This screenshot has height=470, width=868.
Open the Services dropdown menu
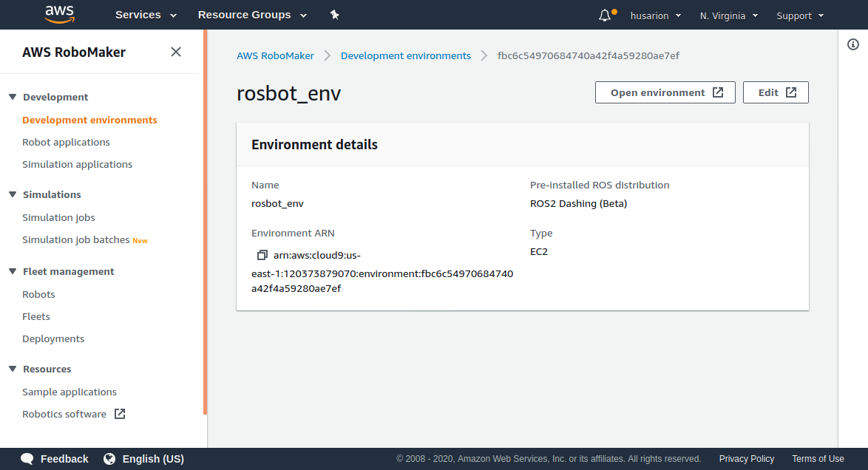click(146, 15)
